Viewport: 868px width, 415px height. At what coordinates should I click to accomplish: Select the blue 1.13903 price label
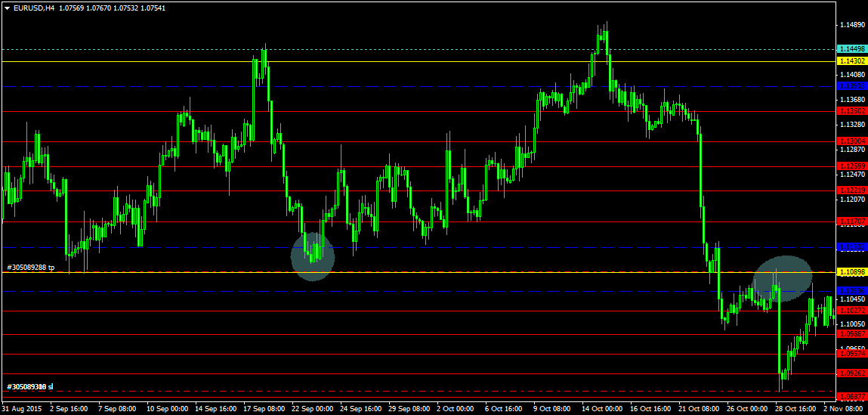point(851,86)
